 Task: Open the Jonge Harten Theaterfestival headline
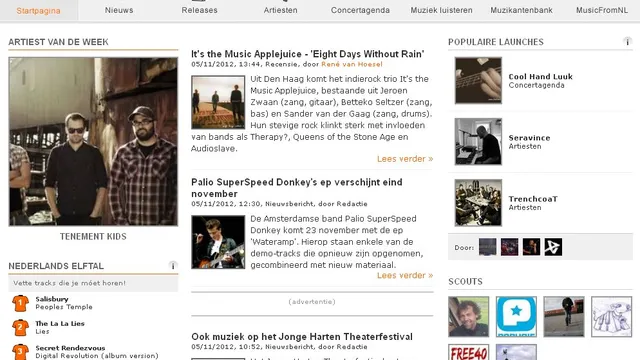coord(302,337)
